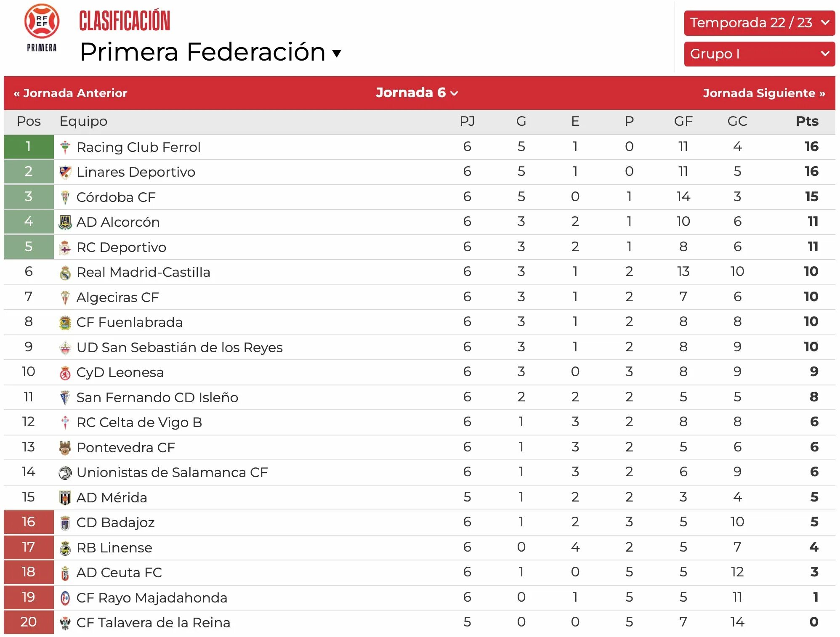Click the Pontevedra CF crest icon
Image resolution: width=840 pixels, height=637 pixels.
click(x=65, y=448)
